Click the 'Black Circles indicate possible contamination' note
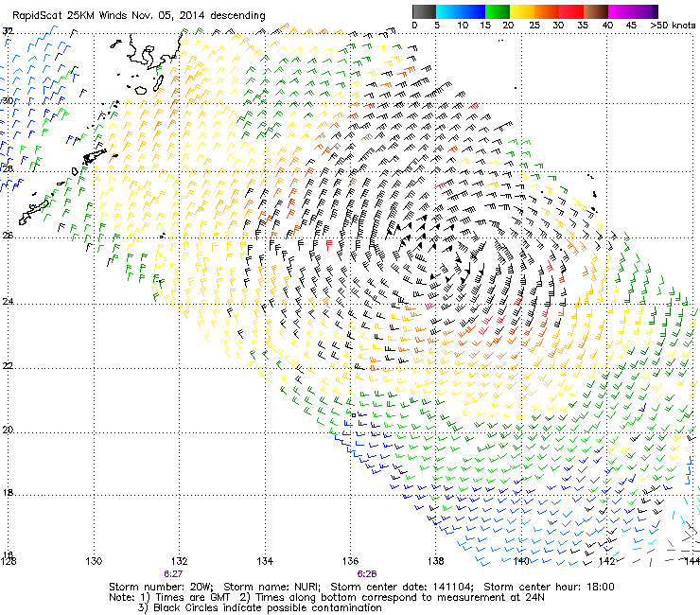The height and width of the screenshot is (615, 700). (x=268, y=607)
